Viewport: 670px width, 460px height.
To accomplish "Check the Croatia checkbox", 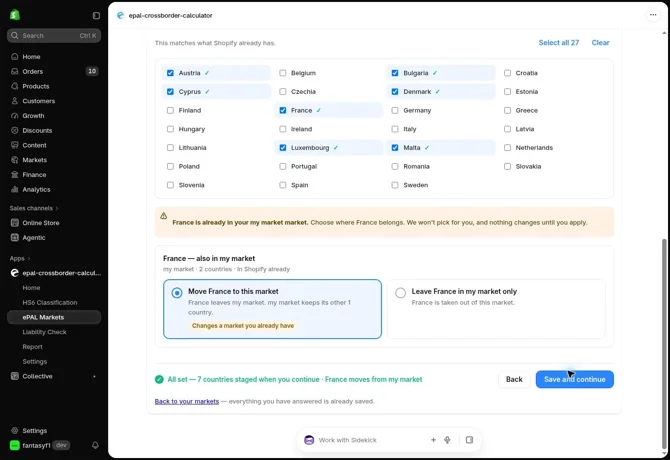I will [507, 73].
